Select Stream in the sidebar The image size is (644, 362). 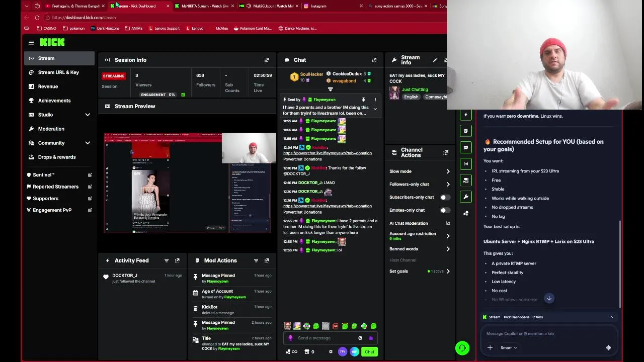pyautogui.click(x=59, y=58)
